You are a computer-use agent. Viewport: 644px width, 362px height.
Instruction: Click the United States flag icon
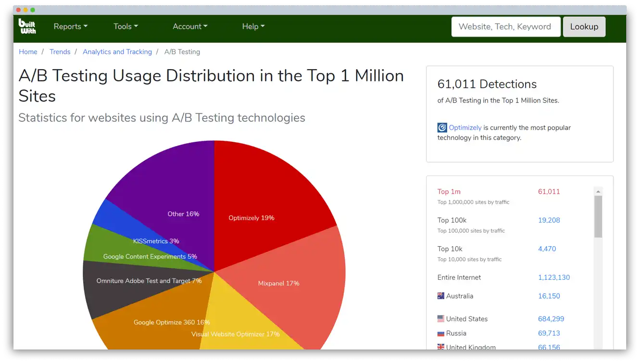pyautogui.click(x=441, y=319)
